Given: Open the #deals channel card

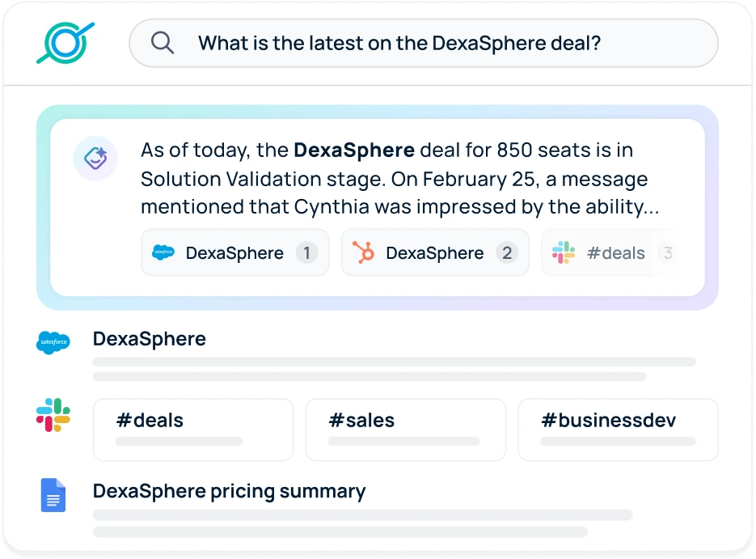Looking at the screenshot, I should point(192,429).
